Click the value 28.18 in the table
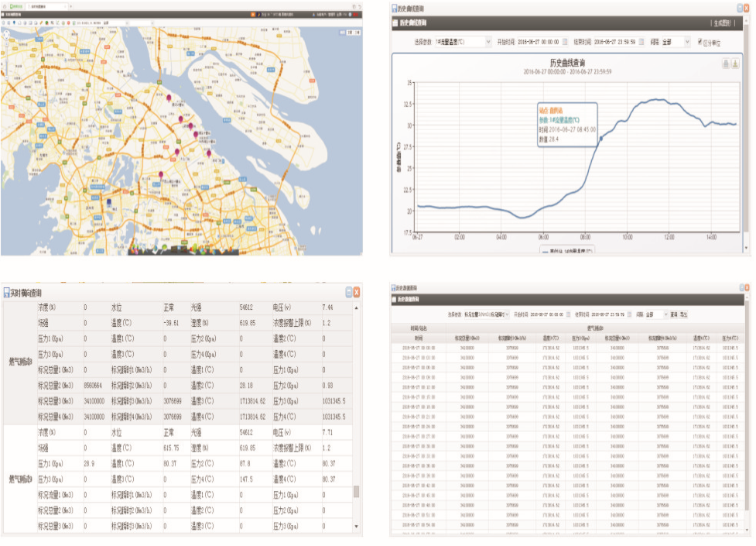756x546 pixels. point(246,386)
